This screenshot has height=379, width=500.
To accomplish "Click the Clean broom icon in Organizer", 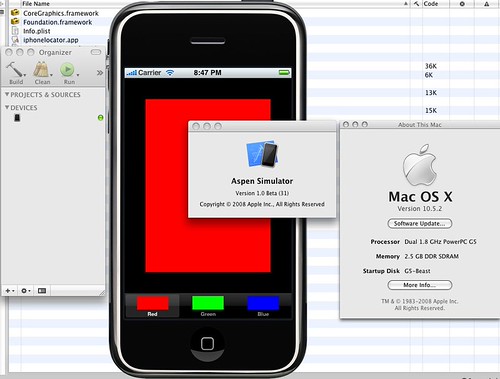I will tap(41, 69).
